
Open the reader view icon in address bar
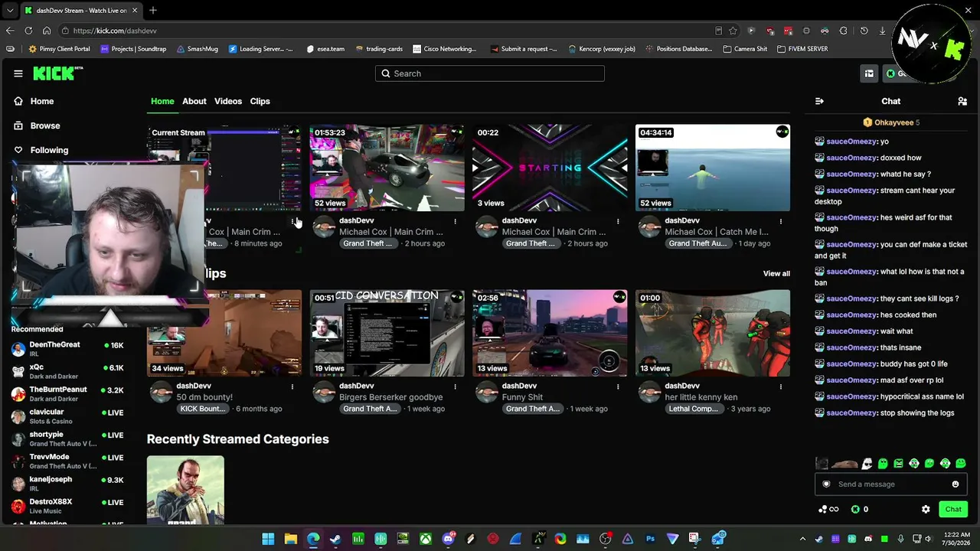pos(718,31)
